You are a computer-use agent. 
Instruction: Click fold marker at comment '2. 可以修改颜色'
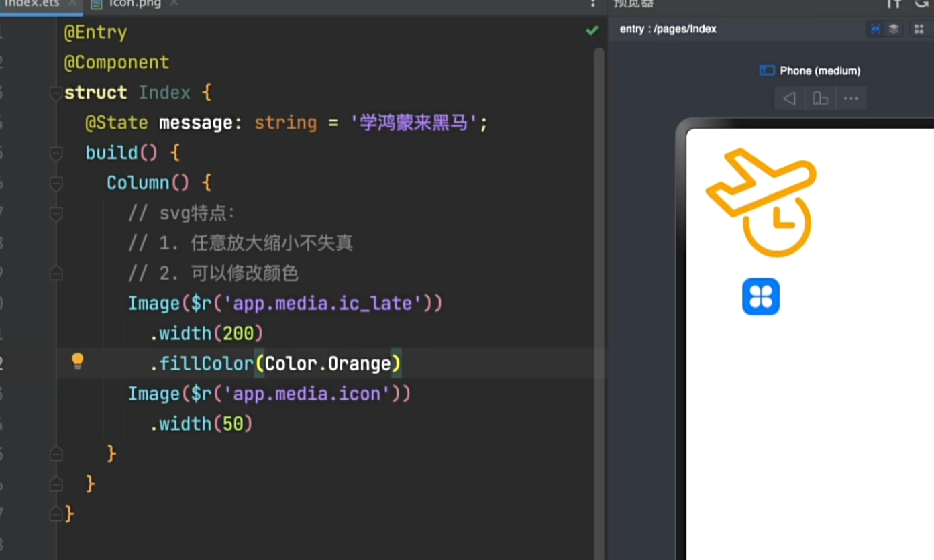(56, 274)
